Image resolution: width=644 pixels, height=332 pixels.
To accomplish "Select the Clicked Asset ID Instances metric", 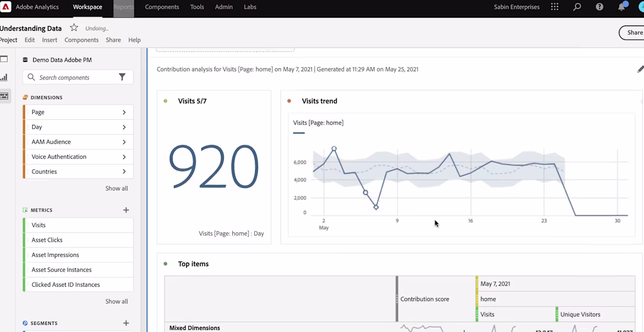I will tap(78, 285).
